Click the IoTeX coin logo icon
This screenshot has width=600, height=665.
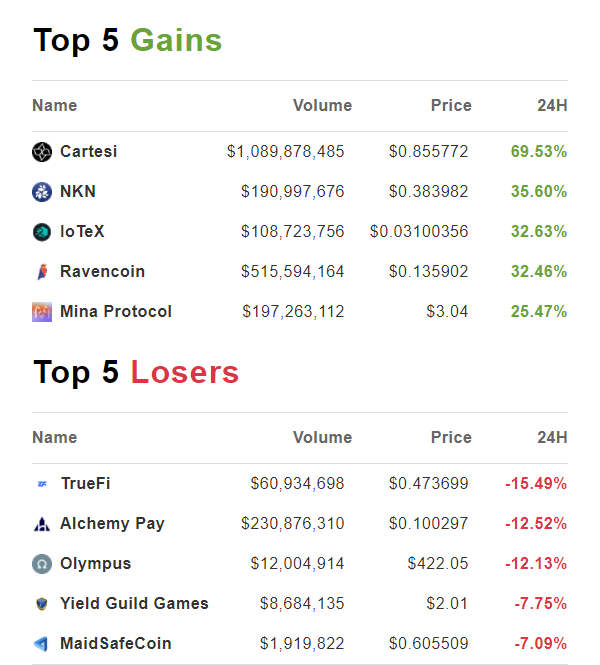pos(41,232)
